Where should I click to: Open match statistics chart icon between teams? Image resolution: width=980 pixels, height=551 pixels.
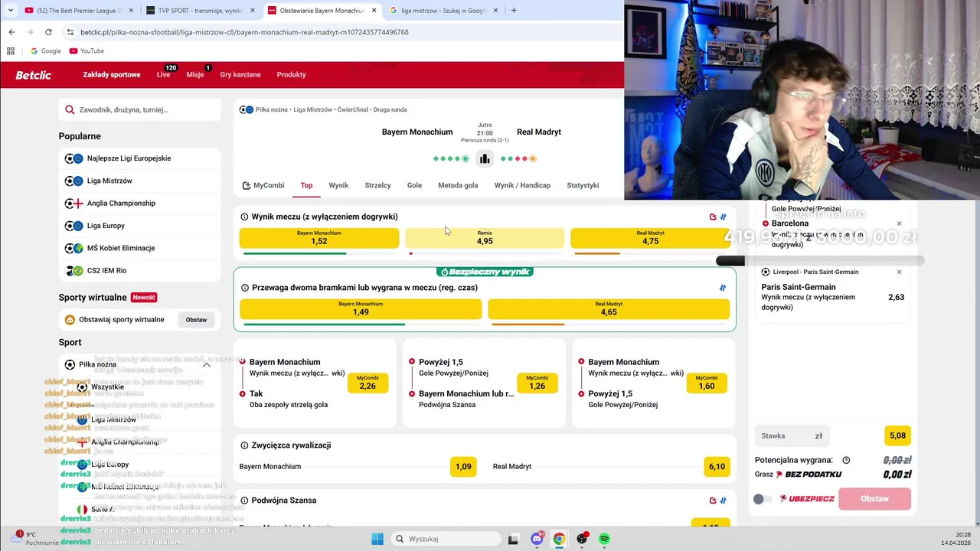484,158
